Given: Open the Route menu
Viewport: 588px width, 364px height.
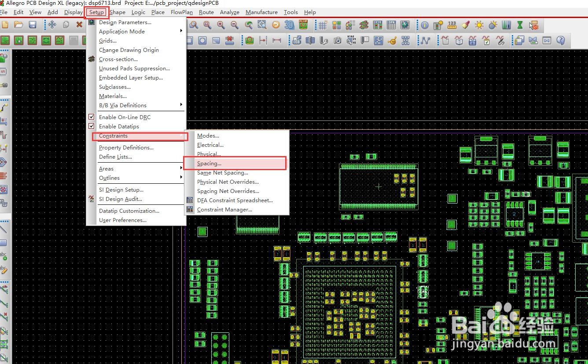Looking at the screenshot, I should pyautogui.click(x=206, y=12).
